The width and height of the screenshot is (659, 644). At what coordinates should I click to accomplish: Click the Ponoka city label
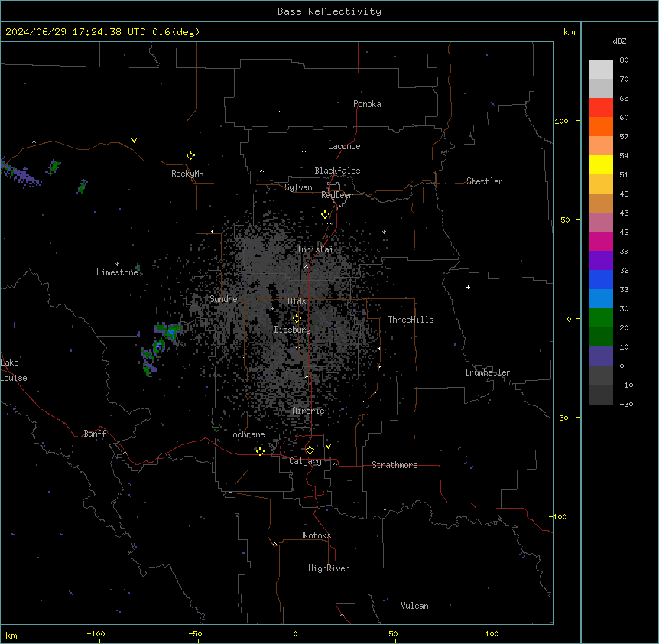(367, 104)
